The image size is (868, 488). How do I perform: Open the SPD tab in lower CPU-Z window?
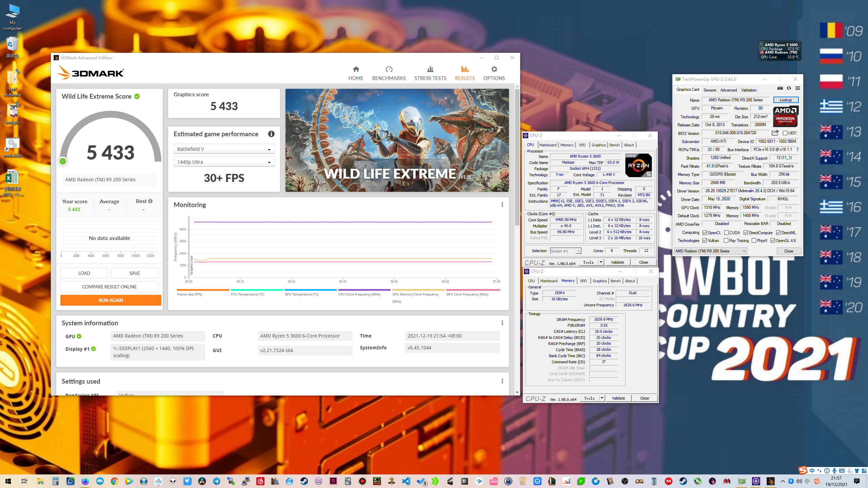[x=583, y=281]
